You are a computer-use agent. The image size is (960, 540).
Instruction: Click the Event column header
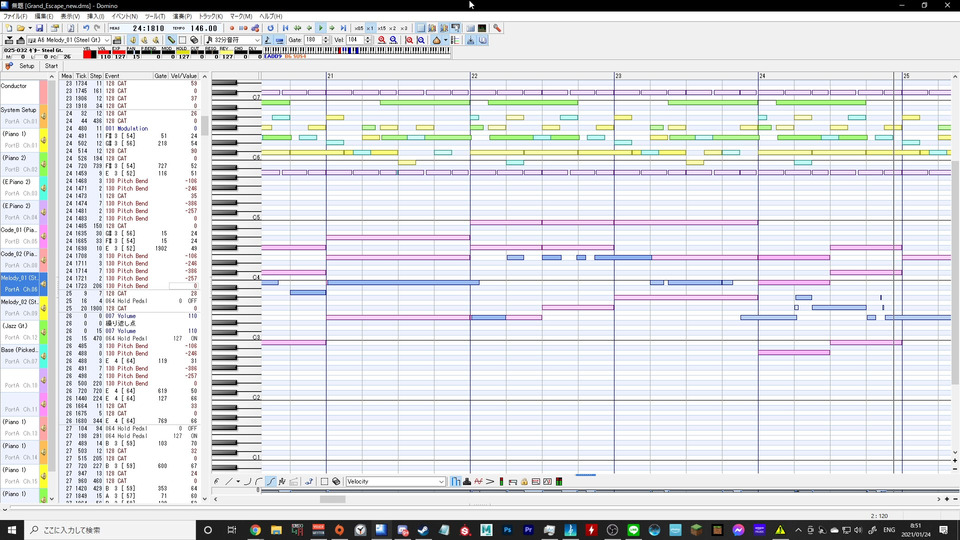pyautogui.click(x=128, y=76)
